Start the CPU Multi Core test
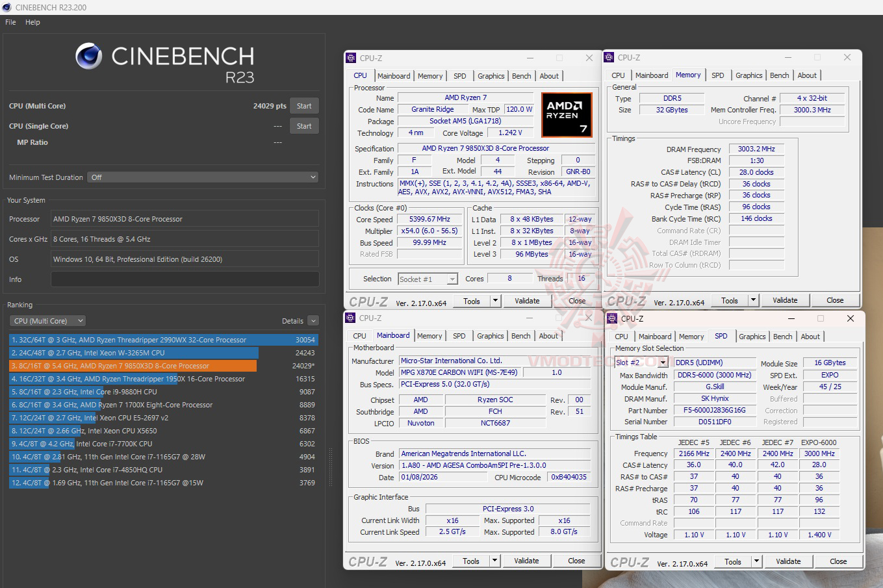The width and height of the screenshot is (883, 588). click(304, 106)
